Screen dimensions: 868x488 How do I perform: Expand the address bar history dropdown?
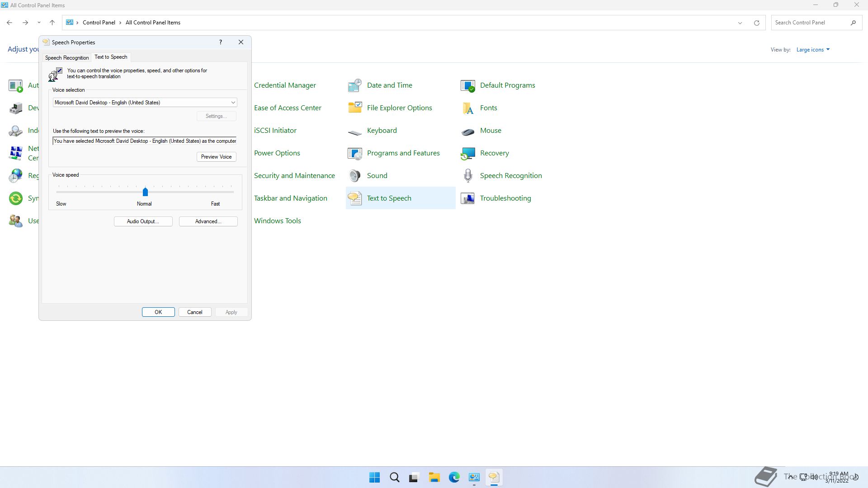point(740,23)
